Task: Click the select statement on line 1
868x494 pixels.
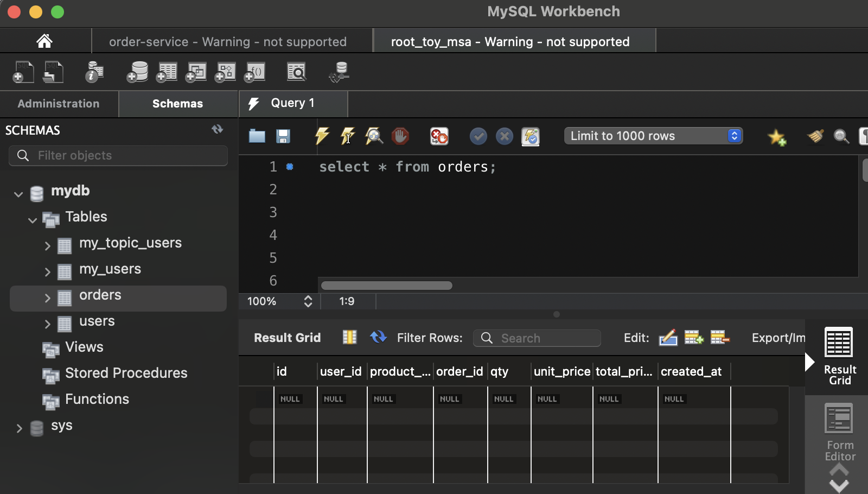Action: (x=407, y=167)
